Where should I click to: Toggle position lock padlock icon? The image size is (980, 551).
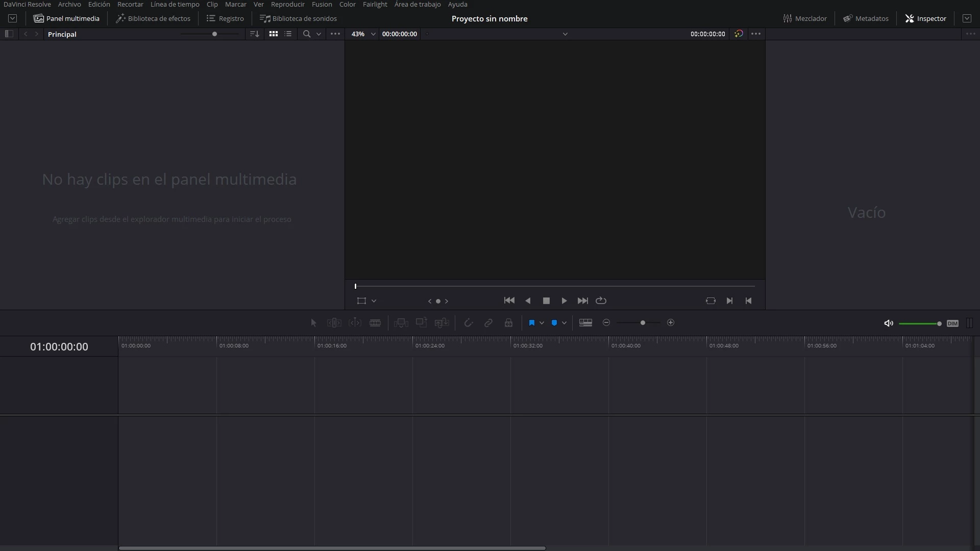tap(508, 323)
